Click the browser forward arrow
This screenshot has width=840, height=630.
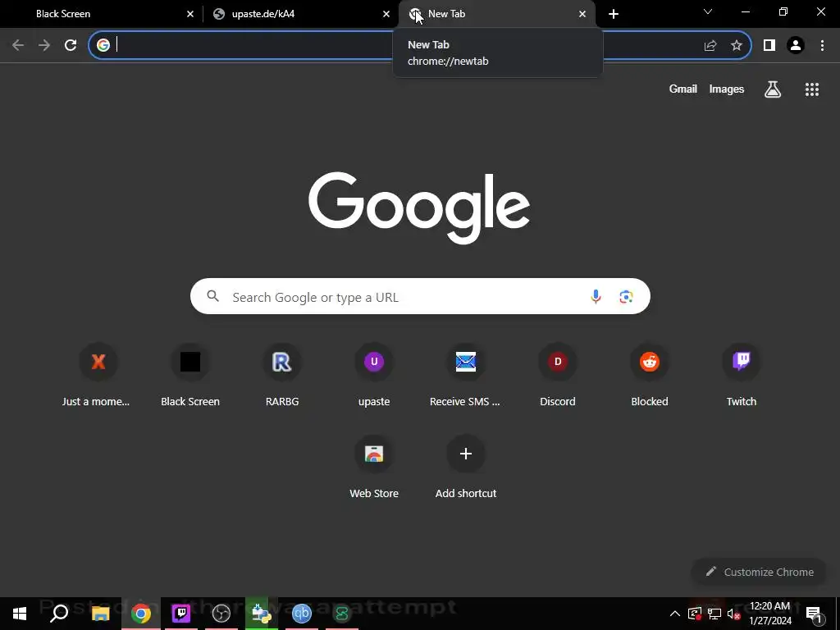pos(44,45)
